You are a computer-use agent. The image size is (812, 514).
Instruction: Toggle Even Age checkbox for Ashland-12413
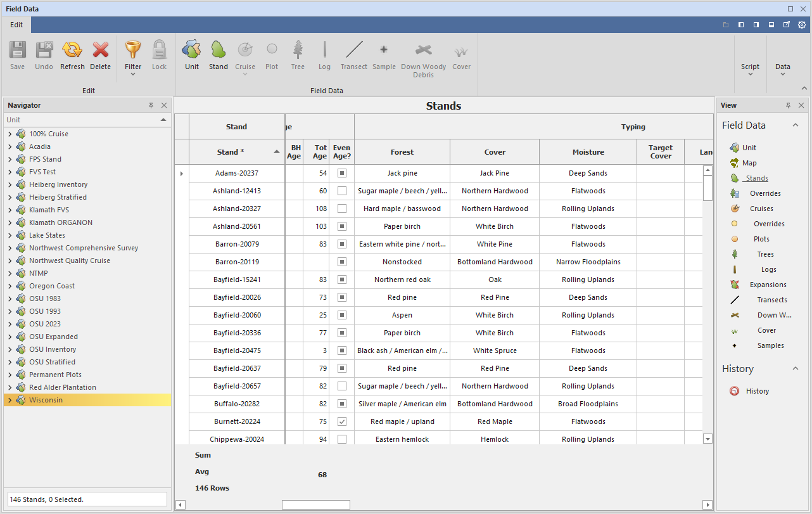click(342, 191)
